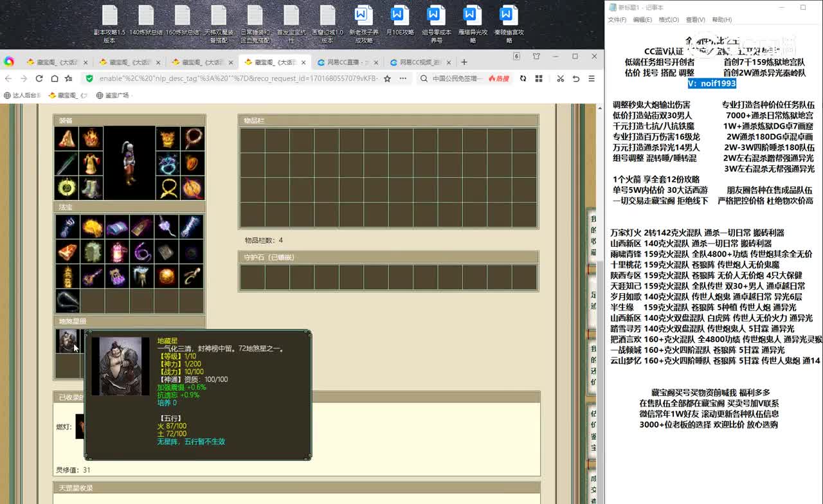Image resolution: width=823 pixels, height=504 pixels.
Task: Select the boots equipment icon
Action: [x=91, y=188]
